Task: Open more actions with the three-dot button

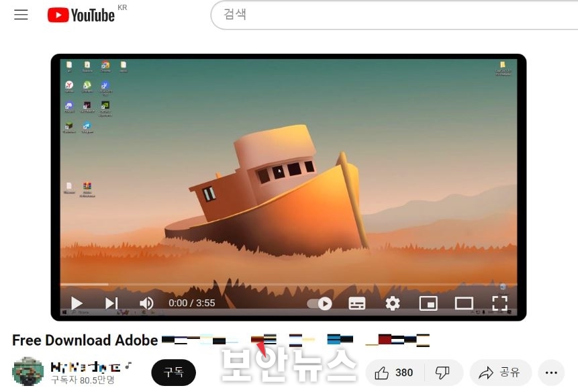Action: click(x=551, y=373)
